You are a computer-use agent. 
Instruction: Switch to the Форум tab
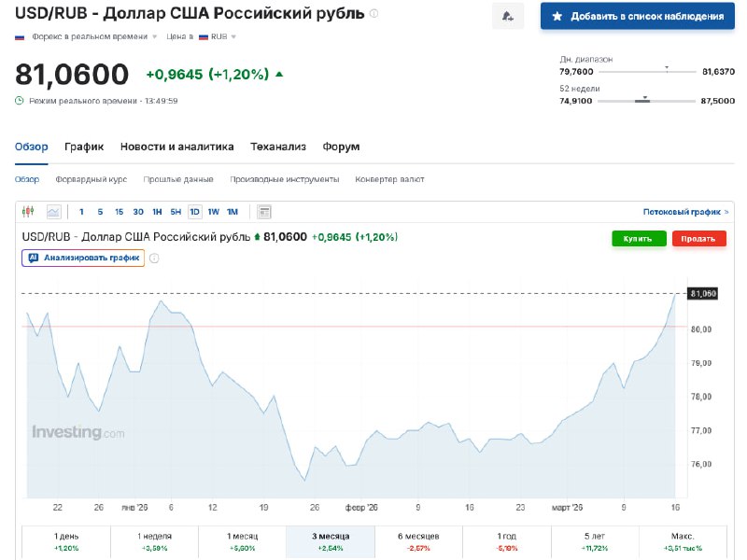point(341,147)
